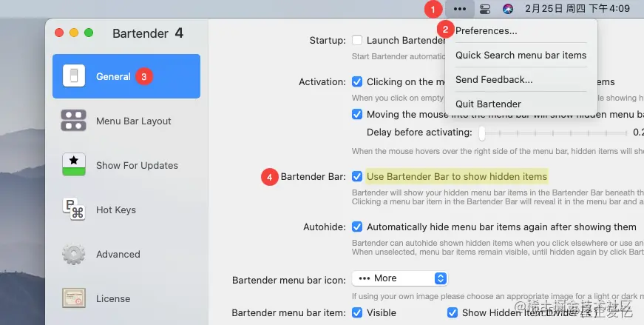644x325 pixels.
Task: Click the date and time in menu bar
Action: (577, 9)
